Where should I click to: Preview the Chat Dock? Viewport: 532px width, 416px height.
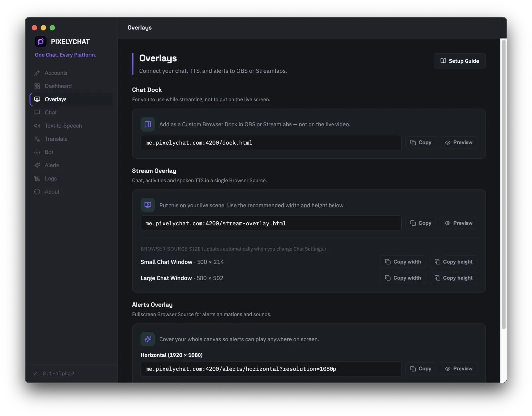pos(459,143)
